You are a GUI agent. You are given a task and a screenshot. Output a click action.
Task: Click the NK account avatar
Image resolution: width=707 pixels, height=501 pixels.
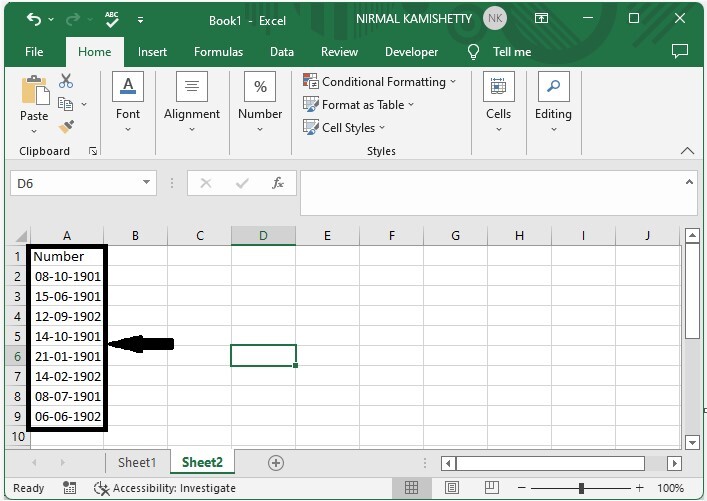coord(495,18)
